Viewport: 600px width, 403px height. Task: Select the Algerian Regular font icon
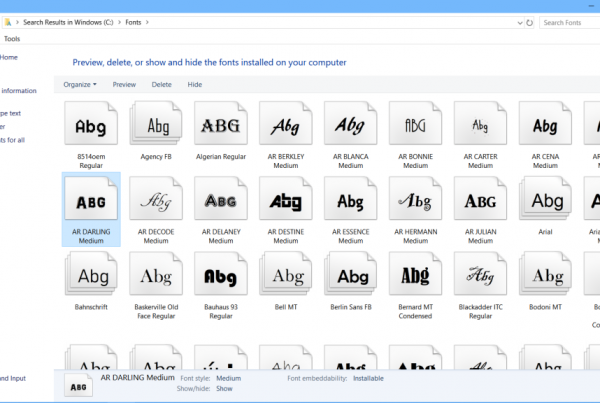click(221, 123)
